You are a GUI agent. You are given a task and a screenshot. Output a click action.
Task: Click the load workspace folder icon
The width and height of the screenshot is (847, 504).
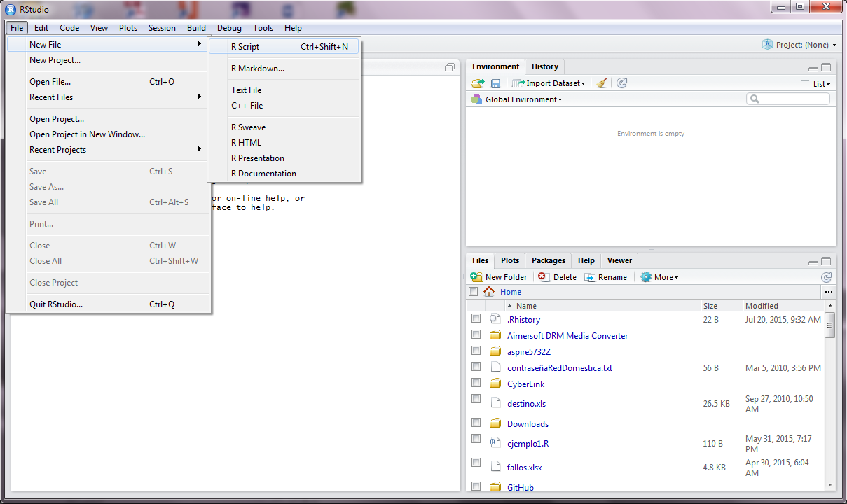coord(478,83)
